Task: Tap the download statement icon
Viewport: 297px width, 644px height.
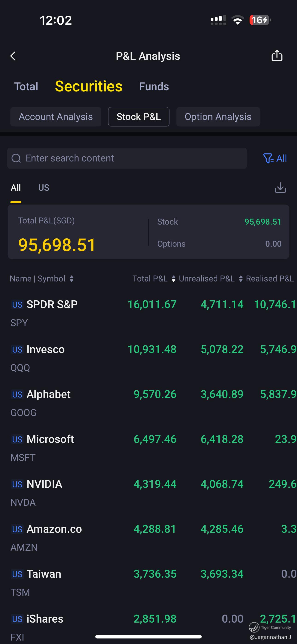Action: (x=280, y=188)
